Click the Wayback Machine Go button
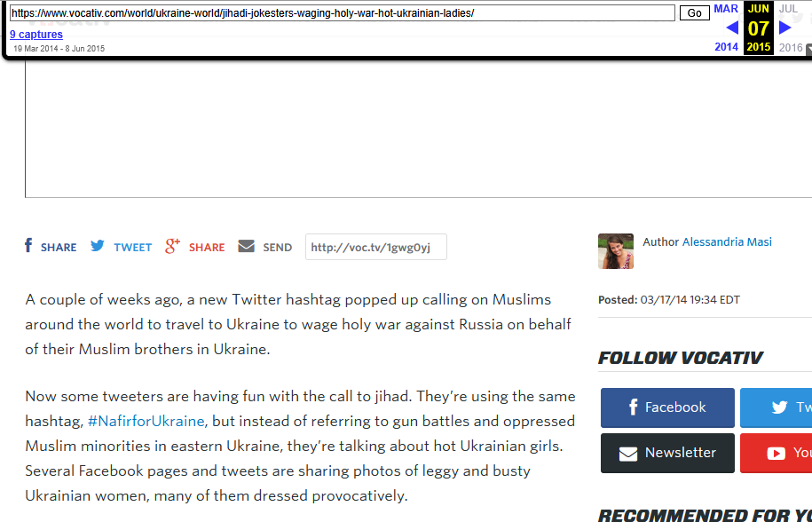812x522 pixels. (x=695, y=13)
